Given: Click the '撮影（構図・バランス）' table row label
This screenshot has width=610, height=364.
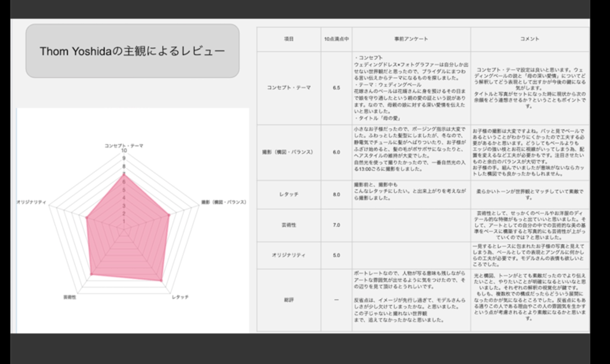Looking at the screenshot, I should (x=289, y=152).
